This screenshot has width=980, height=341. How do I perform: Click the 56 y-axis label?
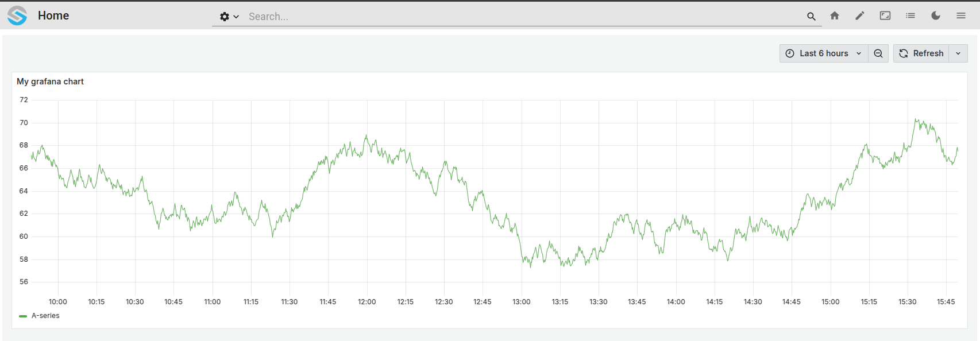[24, 282]
